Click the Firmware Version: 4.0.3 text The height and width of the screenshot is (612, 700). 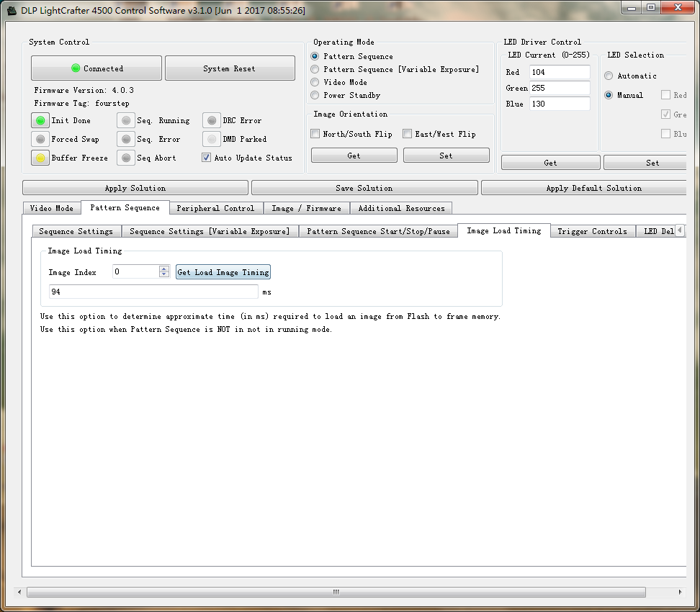84,90
